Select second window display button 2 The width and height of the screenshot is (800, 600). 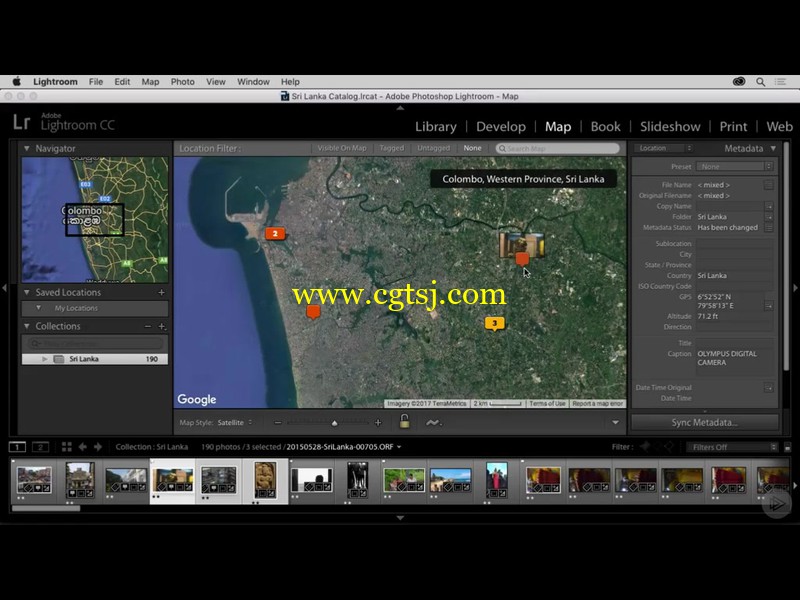pos(40,447)
